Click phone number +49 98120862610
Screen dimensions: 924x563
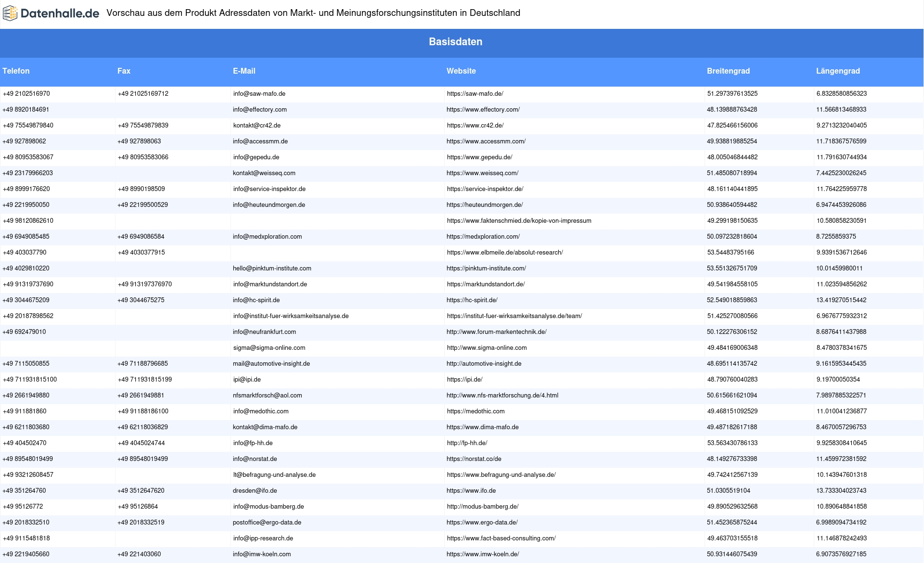(28, 221)
